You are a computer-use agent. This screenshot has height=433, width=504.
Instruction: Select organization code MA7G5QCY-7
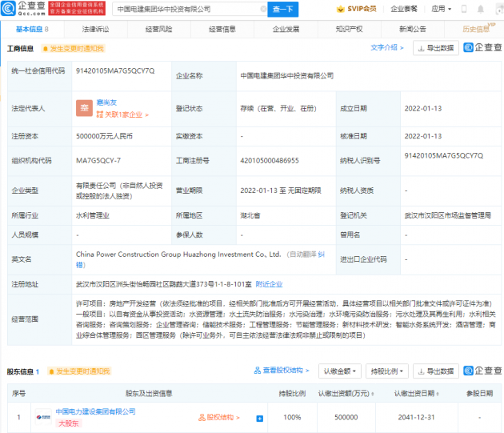(x=98, y=161)
